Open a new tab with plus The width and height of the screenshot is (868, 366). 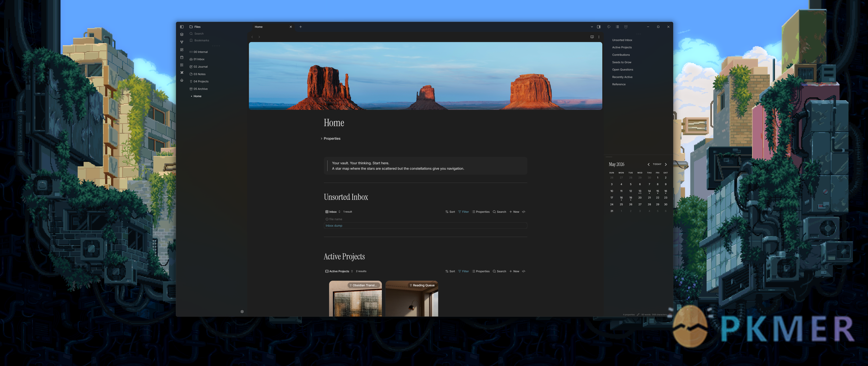pyautogui.click(x=301, y=27)
